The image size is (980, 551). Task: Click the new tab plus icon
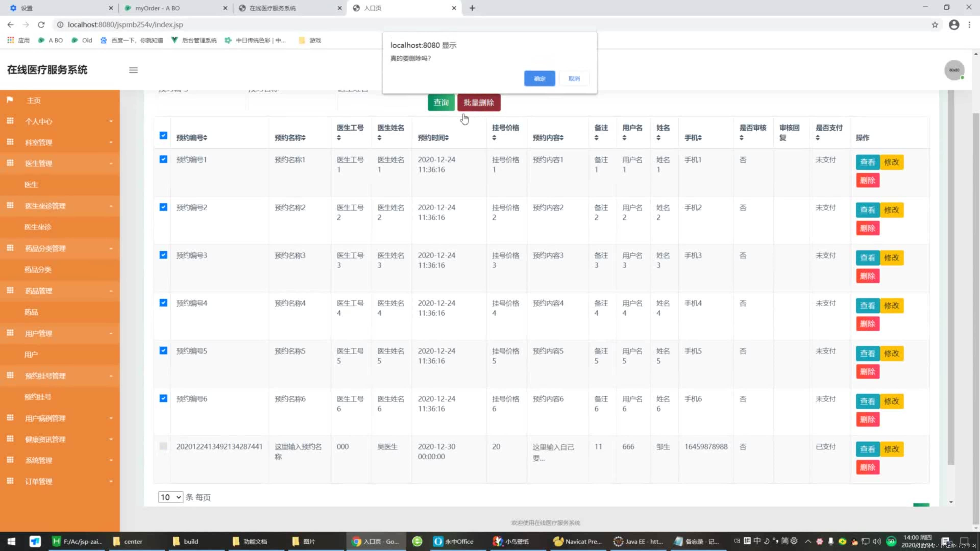(x=472, y=8)
